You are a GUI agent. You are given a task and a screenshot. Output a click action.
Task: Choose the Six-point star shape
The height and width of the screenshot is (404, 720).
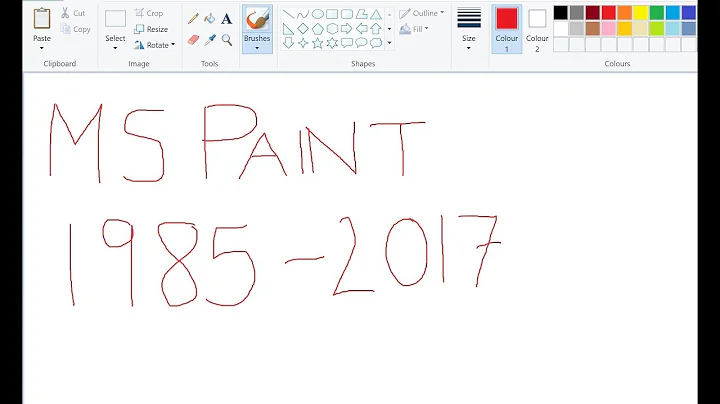[332, 43]
